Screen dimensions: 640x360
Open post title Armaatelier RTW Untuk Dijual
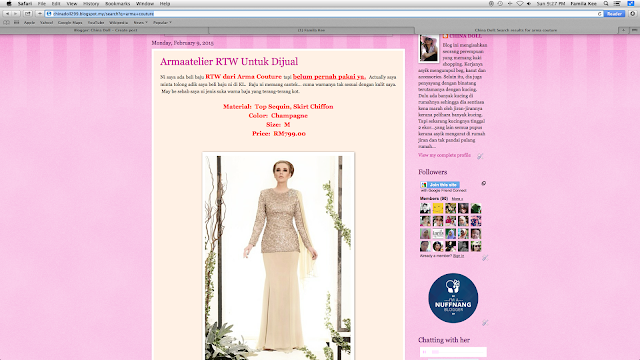pyautogui.click(x=229, y=62)
